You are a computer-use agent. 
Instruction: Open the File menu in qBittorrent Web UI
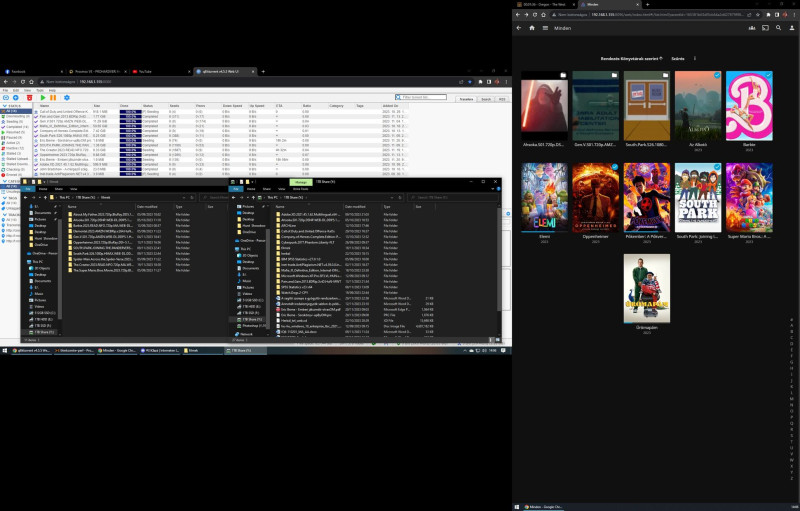pyautogui.click(x=6, y=90)
